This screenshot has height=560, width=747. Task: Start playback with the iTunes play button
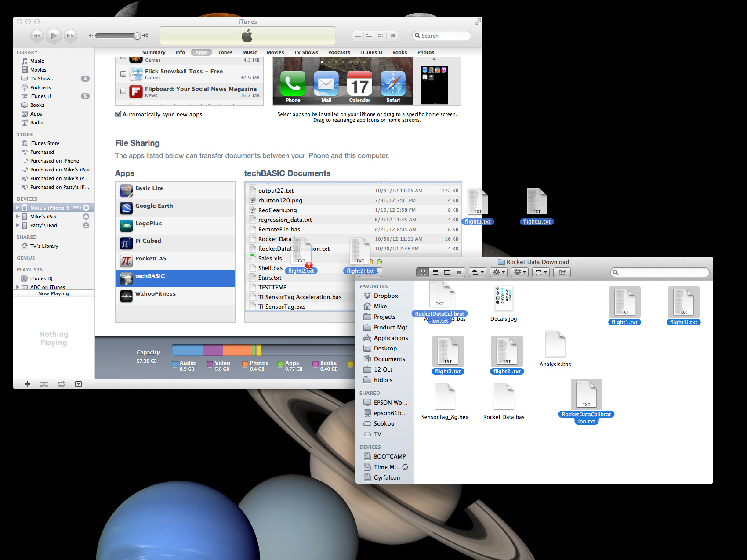pos(54,36)
